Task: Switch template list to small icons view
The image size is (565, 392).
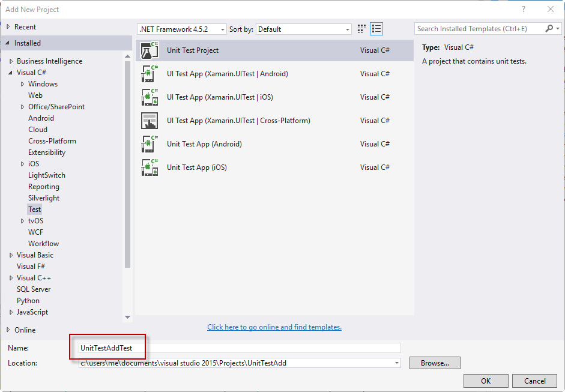Action: [x=376, y=28]
